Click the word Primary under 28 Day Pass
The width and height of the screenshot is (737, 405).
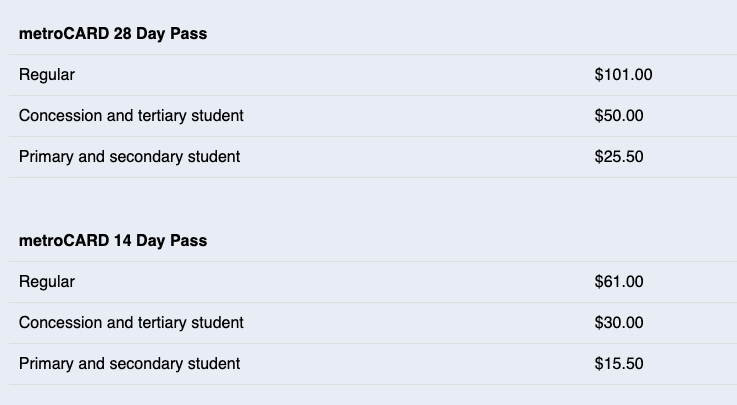[47, 157]
